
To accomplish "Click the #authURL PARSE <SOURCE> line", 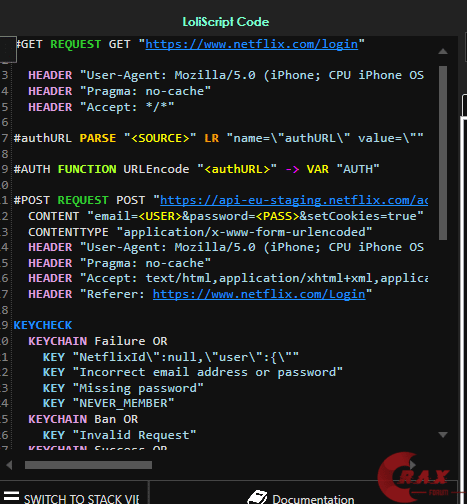I will [218, 138].
